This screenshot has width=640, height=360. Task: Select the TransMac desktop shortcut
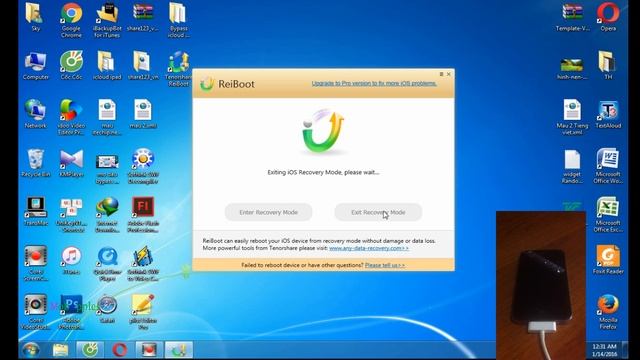[x=36, y=211]
